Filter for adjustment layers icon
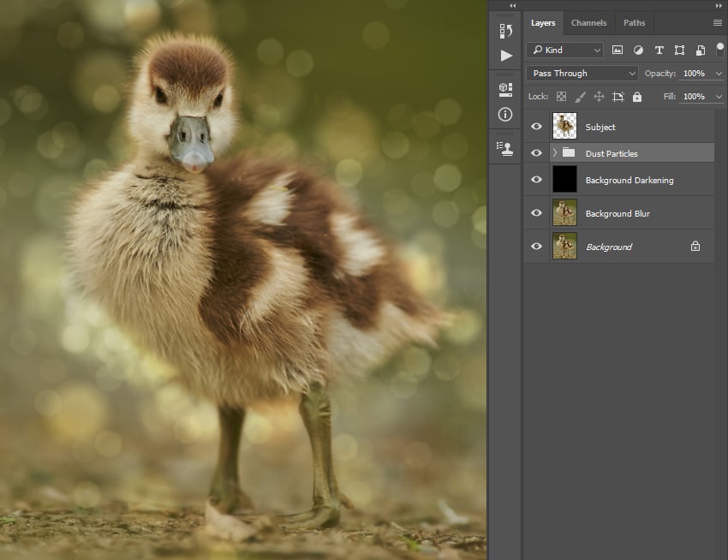This screenshot has width=728, height=560. (x=638, y=50)
